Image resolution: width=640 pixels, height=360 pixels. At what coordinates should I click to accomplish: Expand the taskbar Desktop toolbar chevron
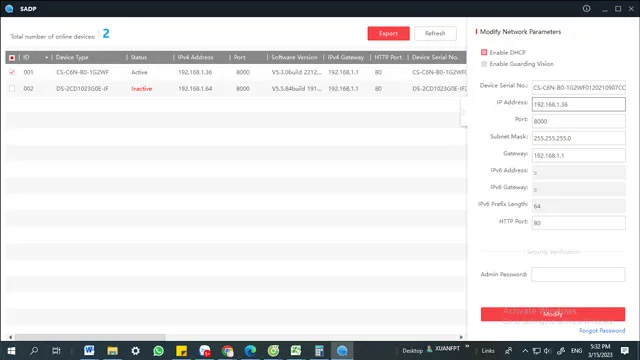coord(467,347)
